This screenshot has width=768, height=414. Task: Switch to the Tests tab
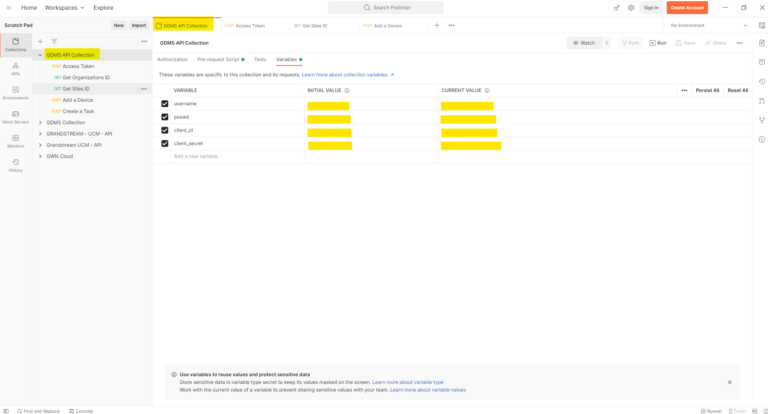point(260,59)
